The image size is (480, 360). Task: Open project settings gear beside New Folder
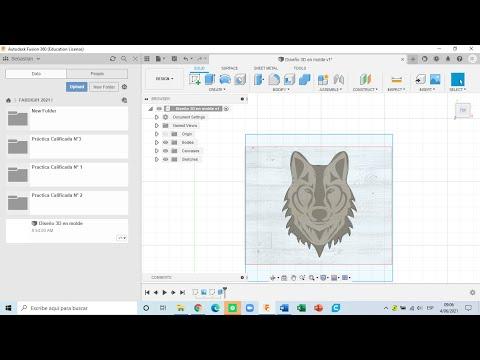(x=124, y=87)
